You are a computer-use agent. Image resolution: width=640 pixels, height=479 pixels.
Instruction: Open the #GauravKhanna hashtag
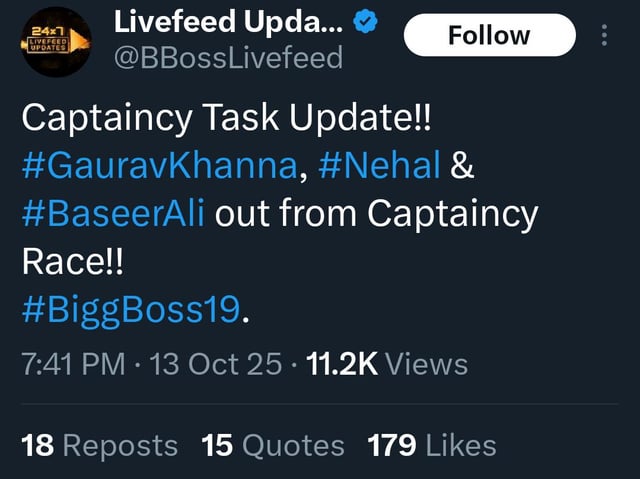point(159,165)
